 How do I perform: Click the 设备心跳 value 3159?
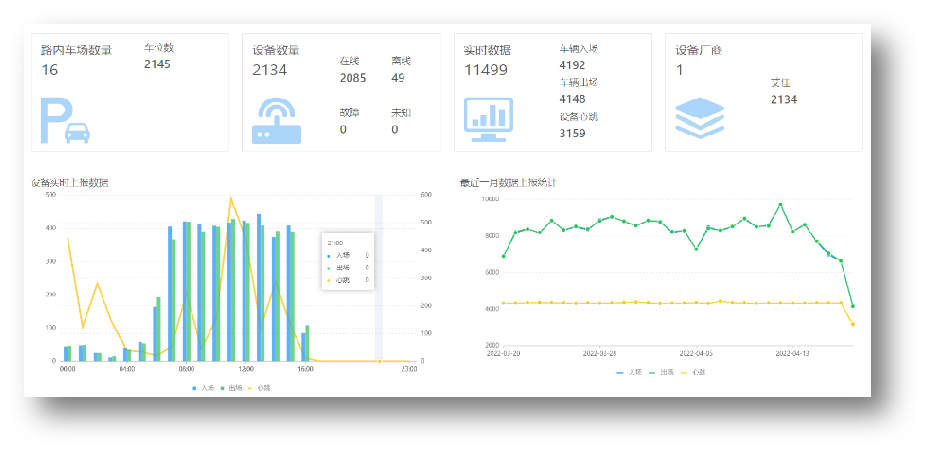(x=572, y=133)
